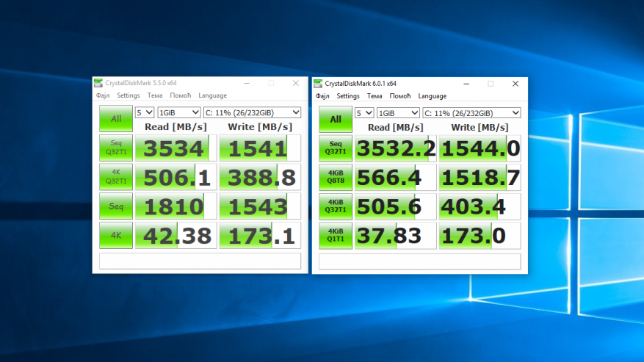The image size is (644, 362).
Task: Select the 1543 Seq write result
Action: [260, 206]
